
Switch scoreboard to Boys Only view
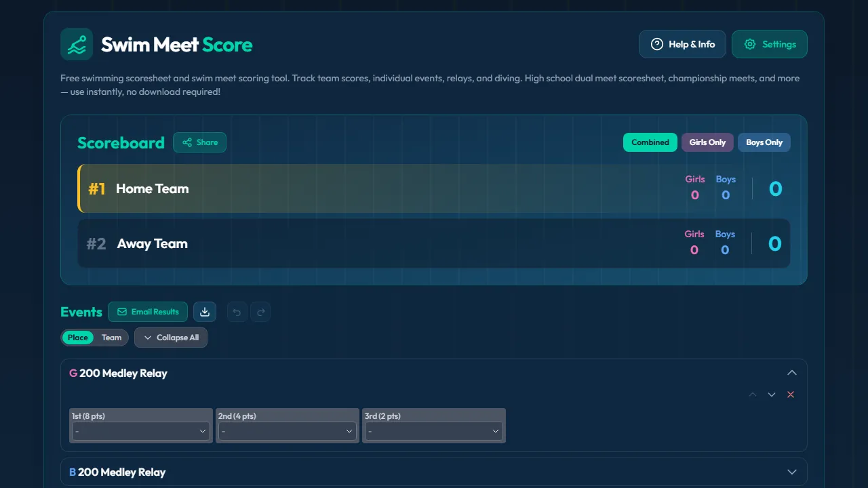[x=764, y=142]
